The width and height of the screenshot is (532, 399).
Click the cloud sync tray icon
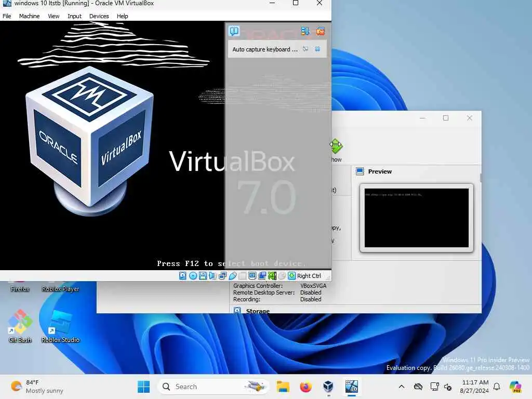[418, 387]
